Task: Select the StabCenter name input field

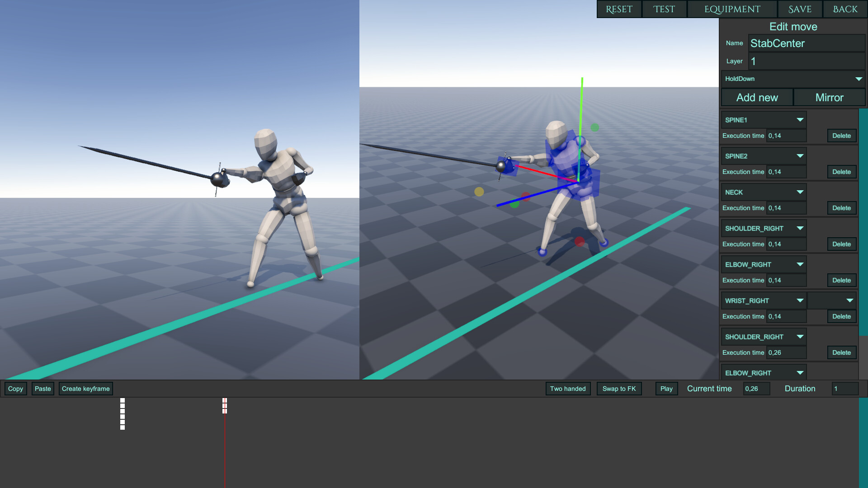Action: tap(805, 43)
